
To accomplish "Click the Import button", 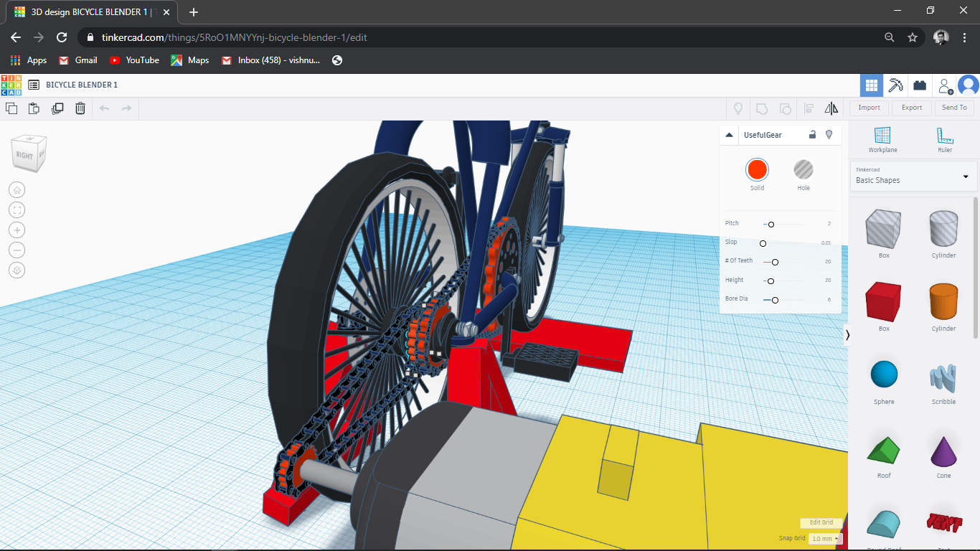I will (869, 108).
